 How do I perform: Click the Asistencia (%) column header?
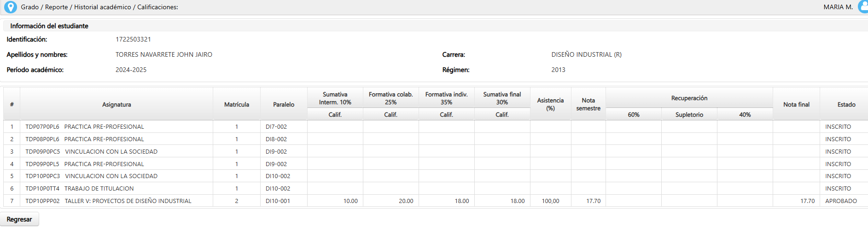click(550, 104)
